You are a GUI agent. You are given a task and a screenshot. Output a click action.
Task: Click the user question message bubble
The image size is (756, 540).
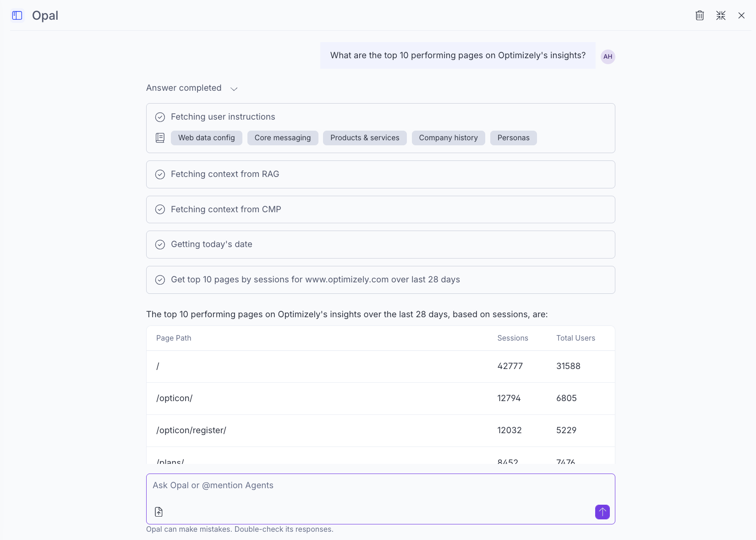point(458,55)
